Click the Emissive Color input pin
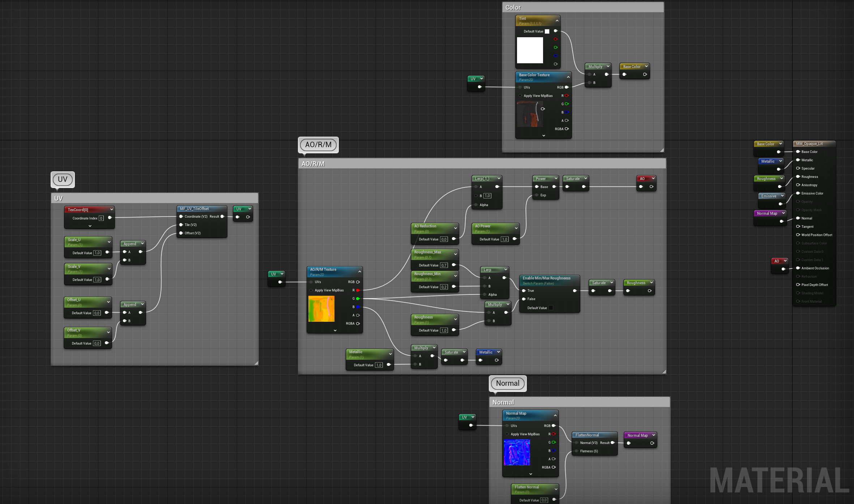Image resolution: width=854 pixels, height=504 pixels. point(798,193)
